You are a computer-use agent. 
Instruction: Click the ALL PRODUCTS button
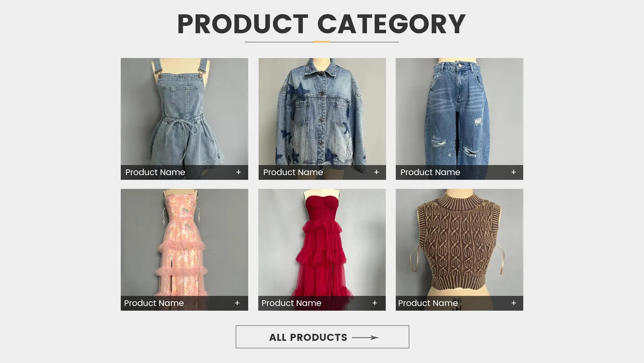(322, 337)
